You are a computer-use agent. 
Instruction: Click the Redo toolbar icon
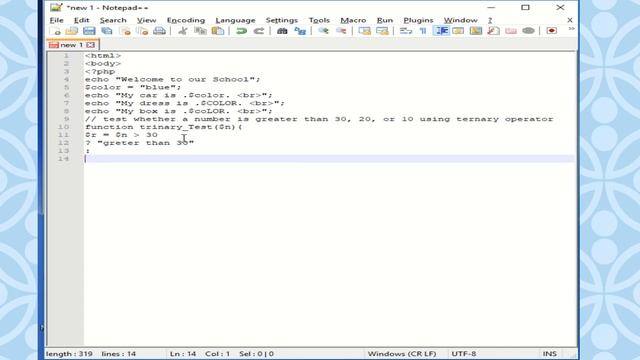point(259,31)
